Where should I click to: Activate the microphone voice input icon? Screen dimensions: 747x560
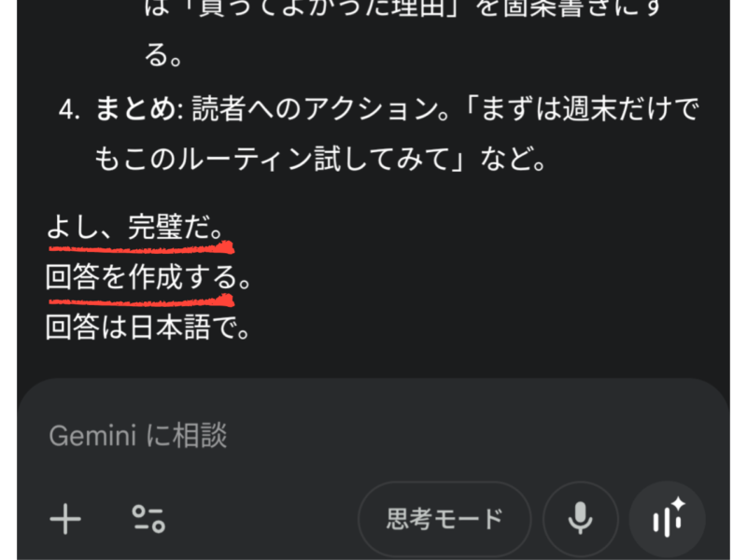(x=580, y=519)
